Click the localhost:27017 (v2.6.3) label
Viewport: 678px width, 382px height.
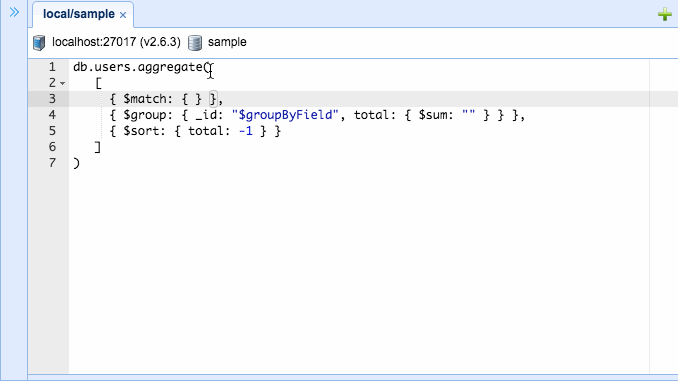[x=116, y=42]
